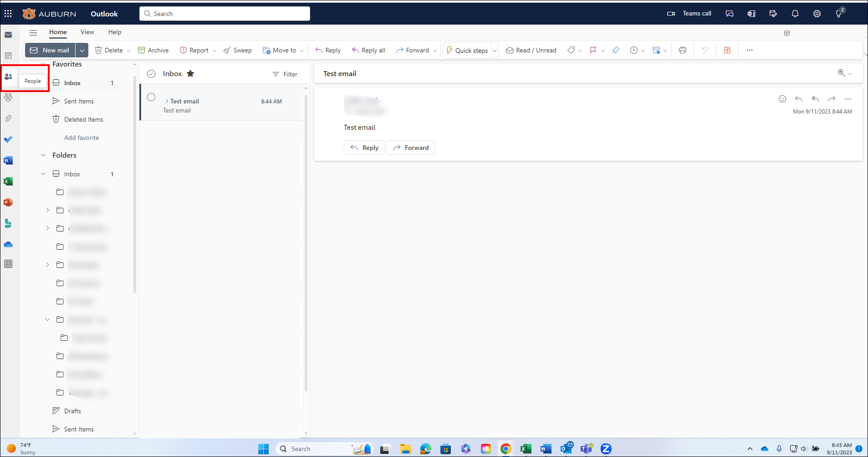Switch to the View tab
Image resolution: width=868 pixels, height=457 pixels.
click(87, 32)
